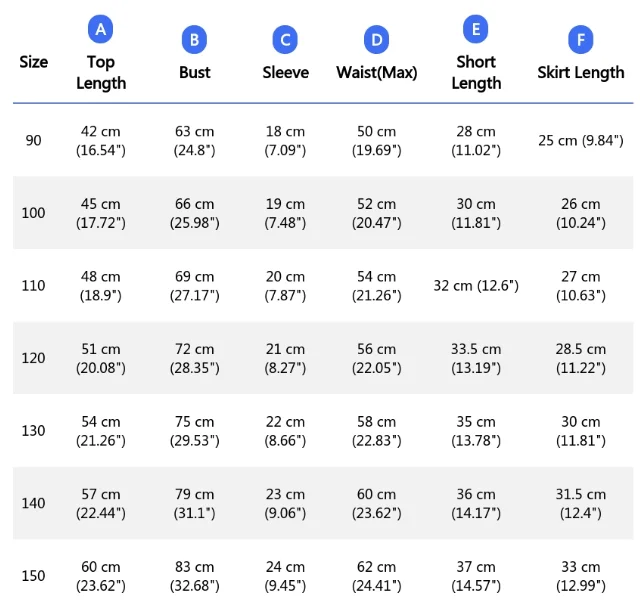Image resolution: width=640 pixels, height=610 pixels.
Task: Select the 58 cm (22.83") waist cell
Action: (x=377, y=431)
